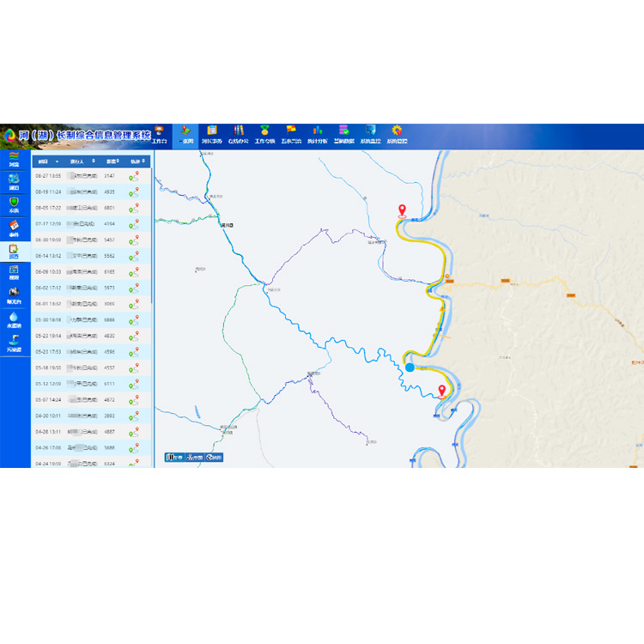Select the distance value 6111
644x644 pixels.
(x=109, y=384)
